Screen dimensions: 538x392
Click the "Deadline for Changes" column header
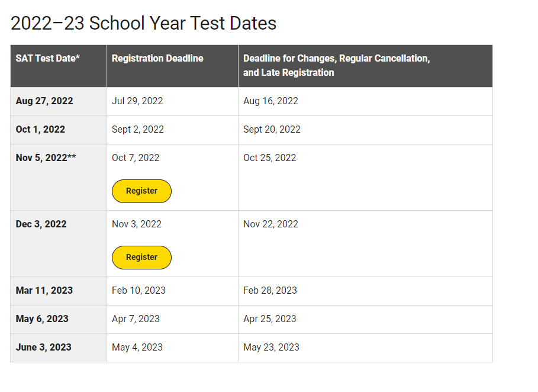coord(336,65)
